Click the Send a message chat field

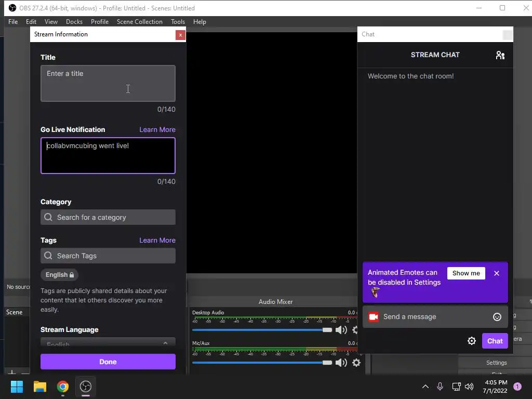coord(435,317)
